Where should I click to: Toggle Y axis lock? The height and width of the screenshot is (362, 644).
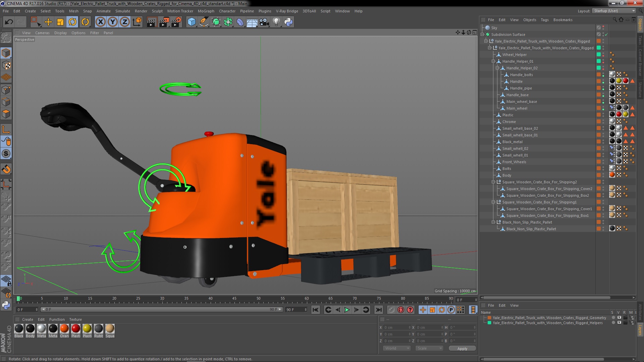pos(113,22)
